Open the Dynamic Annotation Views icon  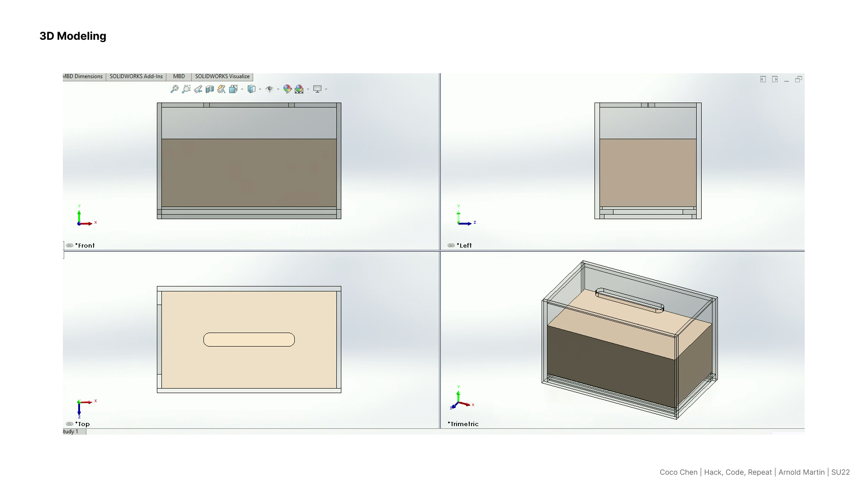pyautogui.click(x=222, y=89)
